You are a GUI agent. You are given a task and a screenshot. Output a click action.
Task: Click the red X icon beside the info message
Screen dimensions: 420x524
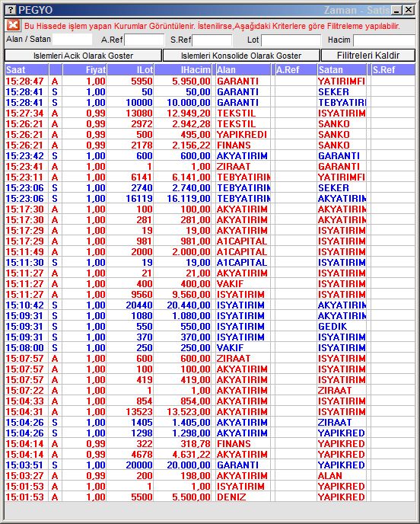point(14,25)
